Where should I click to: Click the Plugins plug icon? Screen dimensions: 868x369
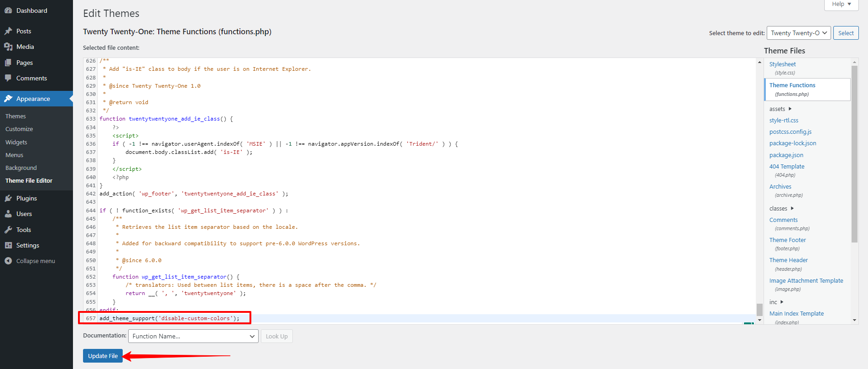[8, 198]
